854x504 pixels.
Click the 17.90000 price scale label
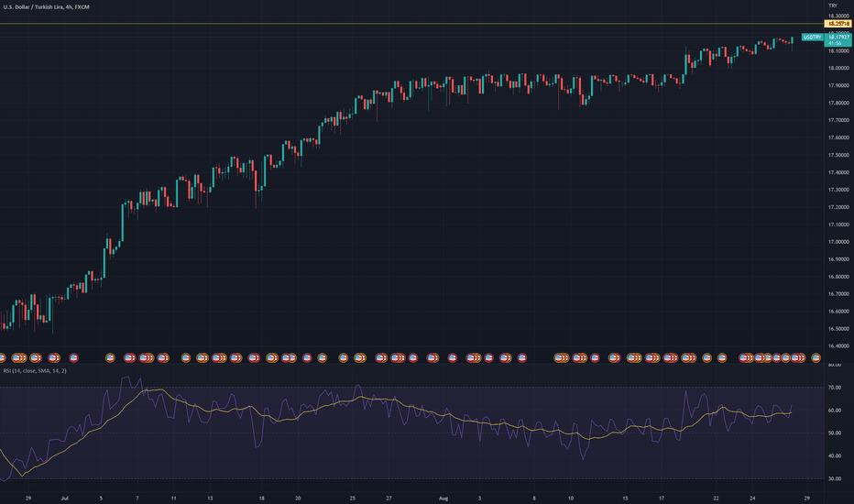point(838,85)
